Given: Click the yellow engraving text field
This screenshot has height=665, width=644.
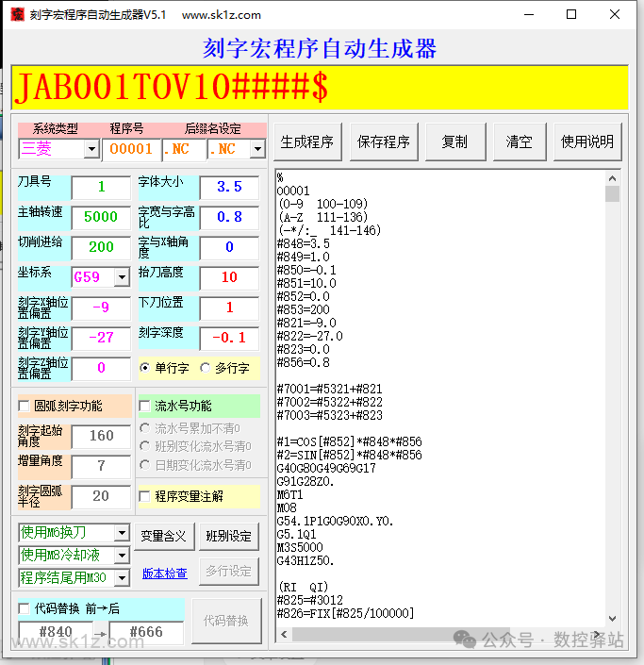Looking at the screenshot, I should click(320, 88).
